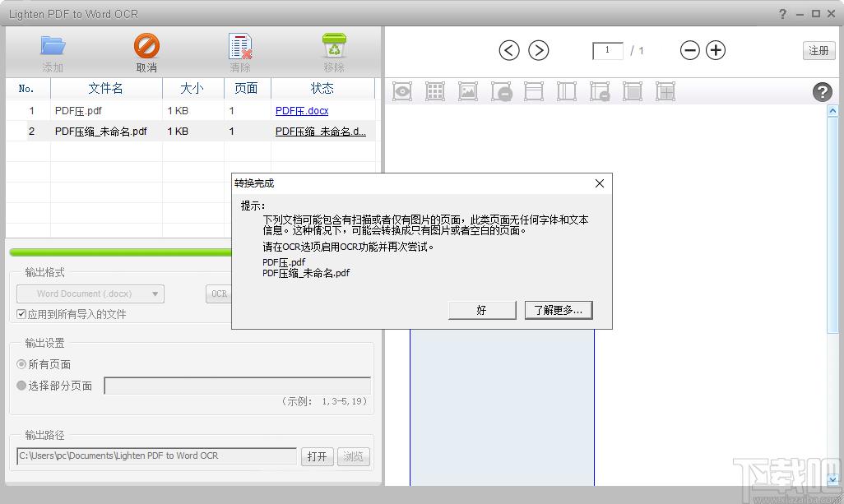Select the image area marking tool
844x504 pixels.
pyautogui.click(x=468, y=91)
